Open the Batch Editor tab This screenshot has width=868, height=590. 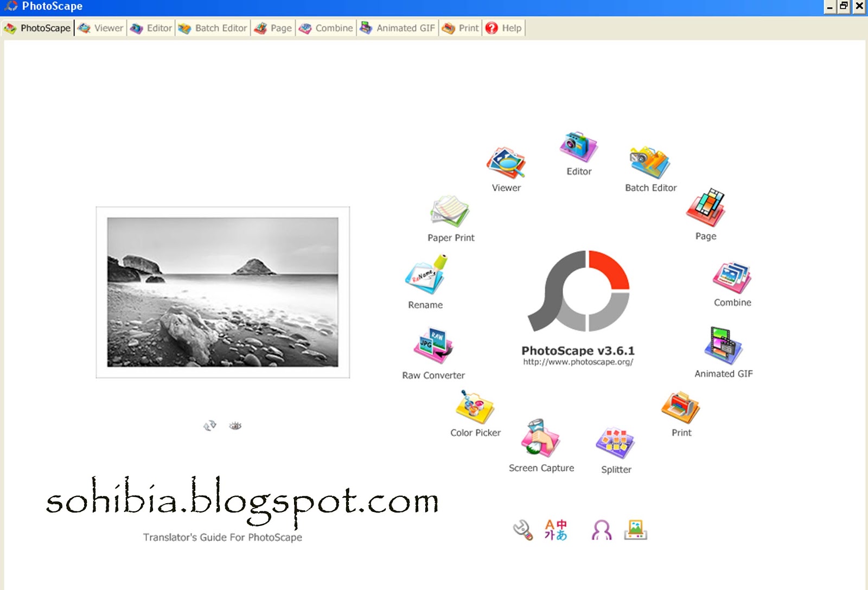point(213,28)
